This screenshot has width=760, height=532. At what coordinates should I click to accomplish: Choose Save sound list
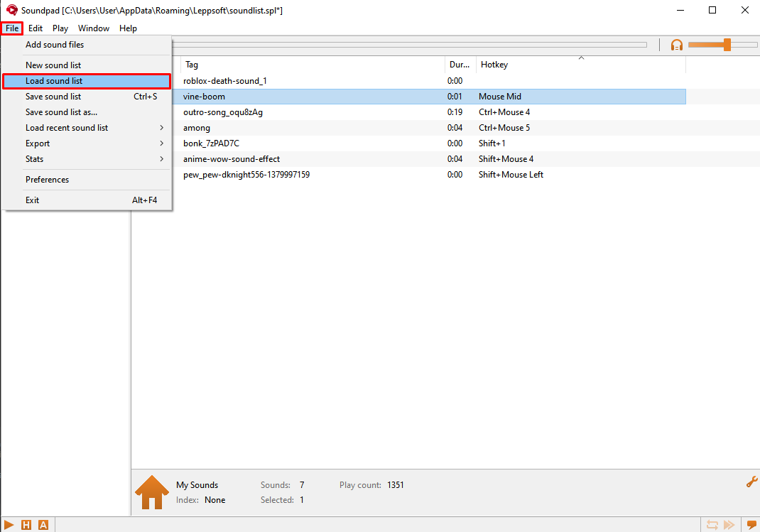pos(87,97)
